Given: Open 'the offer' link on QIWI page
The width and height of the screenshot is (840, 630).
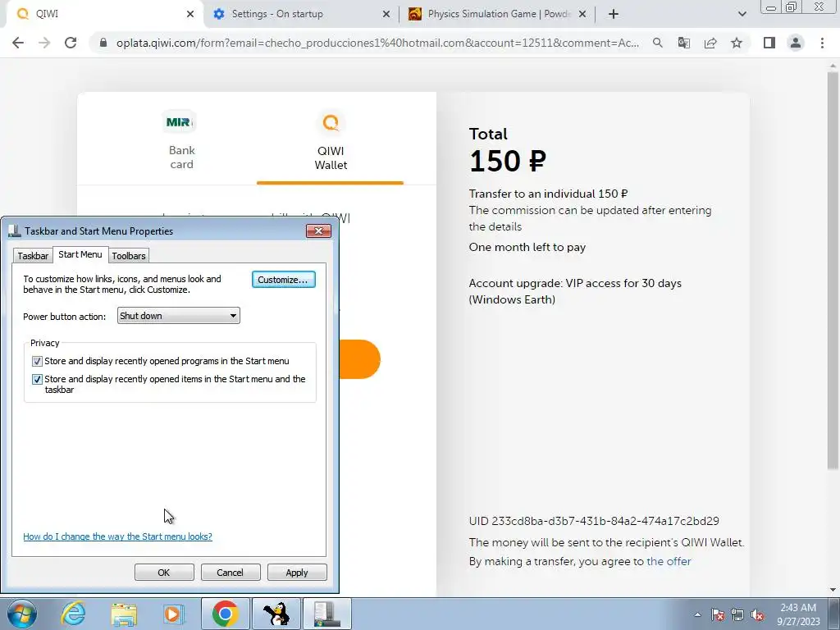Looking at the screenshot, I should tap(669, 561).
